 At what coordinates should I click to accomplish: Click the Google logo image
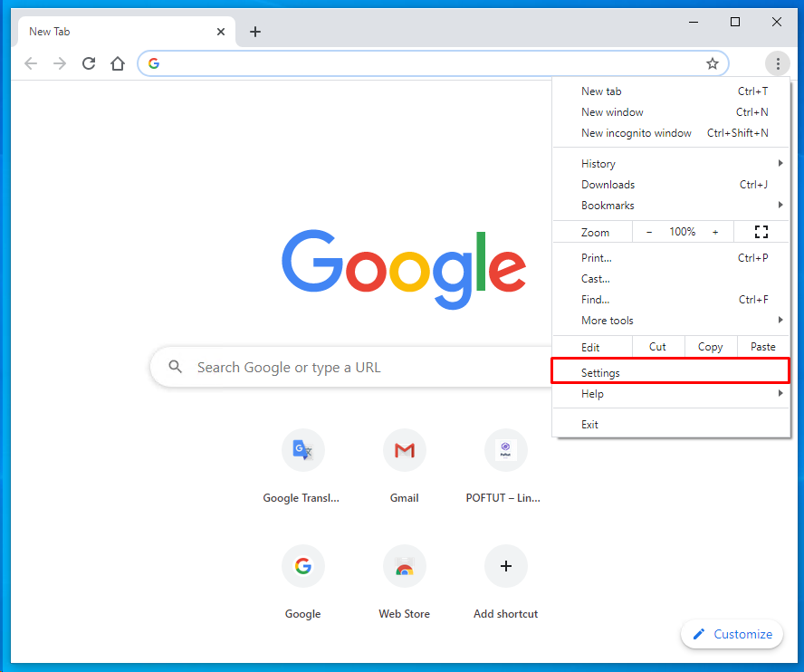tap(404, 269)
